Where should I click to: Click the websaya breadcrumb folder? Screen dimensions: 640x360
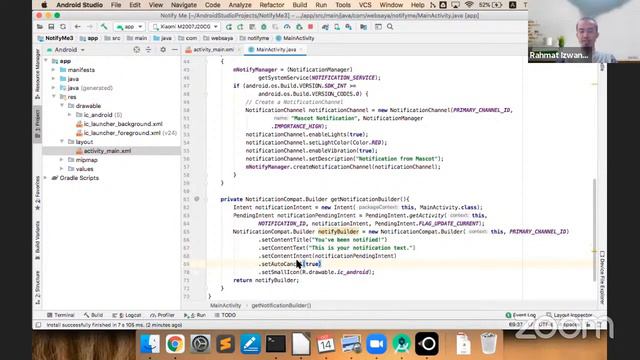pyautogui.click(x=218, y=38)
